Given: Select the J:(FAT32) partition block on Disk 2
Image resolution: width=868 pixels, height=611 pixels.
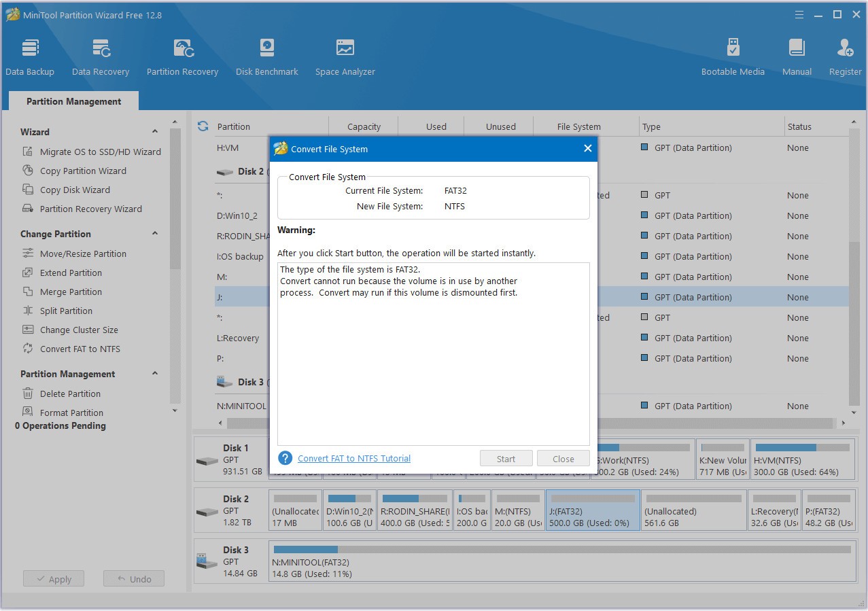Looking at the screenshot, I should [x=591, y=510].
